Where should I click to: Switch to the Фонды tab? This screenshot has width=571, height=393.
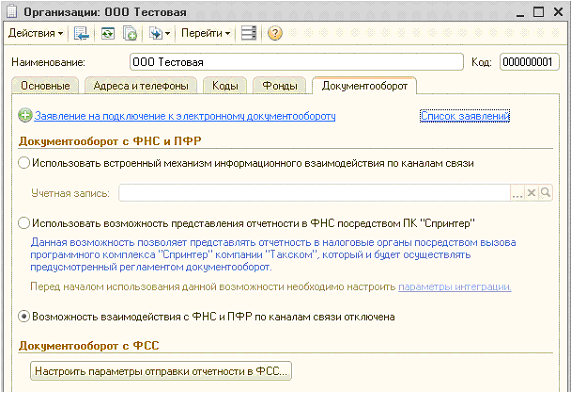tap(280, 86)
